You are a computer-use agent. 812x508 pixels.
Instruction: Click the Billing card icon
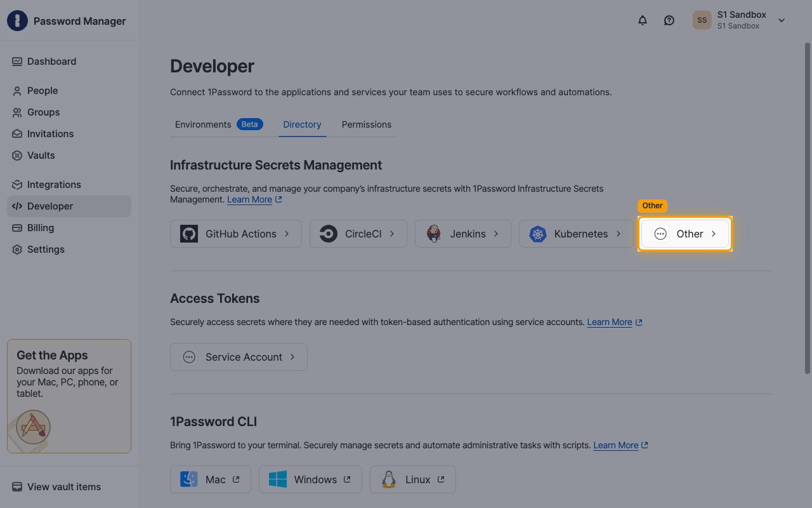[17, 228]
